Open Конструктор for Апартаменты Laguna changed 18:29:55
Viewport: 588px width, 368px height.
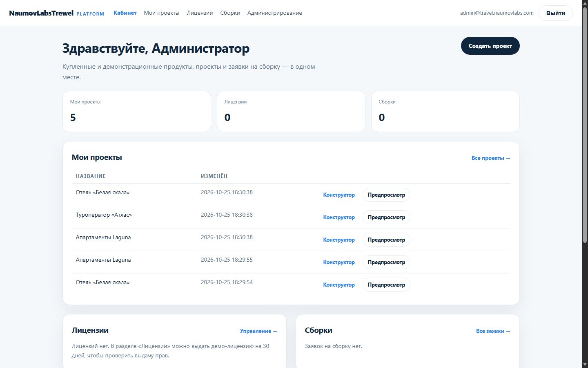pyautogui.click(x=339, y=263)
